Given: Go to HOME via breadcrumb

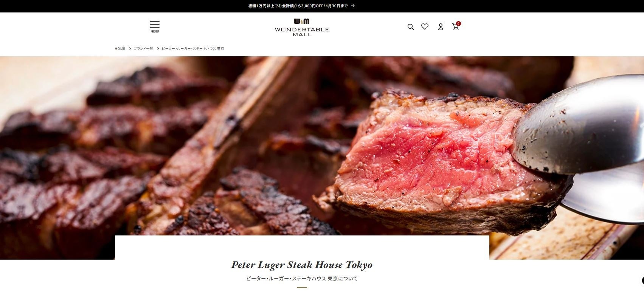Looking at the screenshot, I should tap(120, 49).
